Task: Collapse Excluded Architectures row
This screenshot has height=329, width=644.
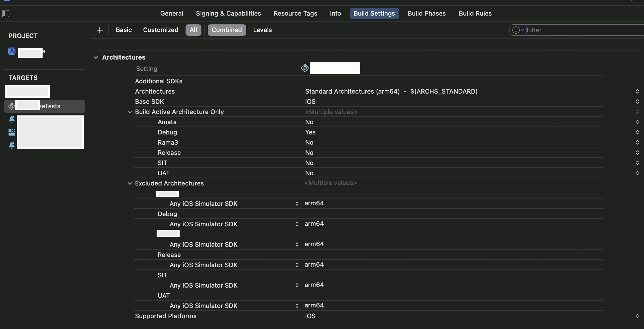Action: click(x=130, y=183)
